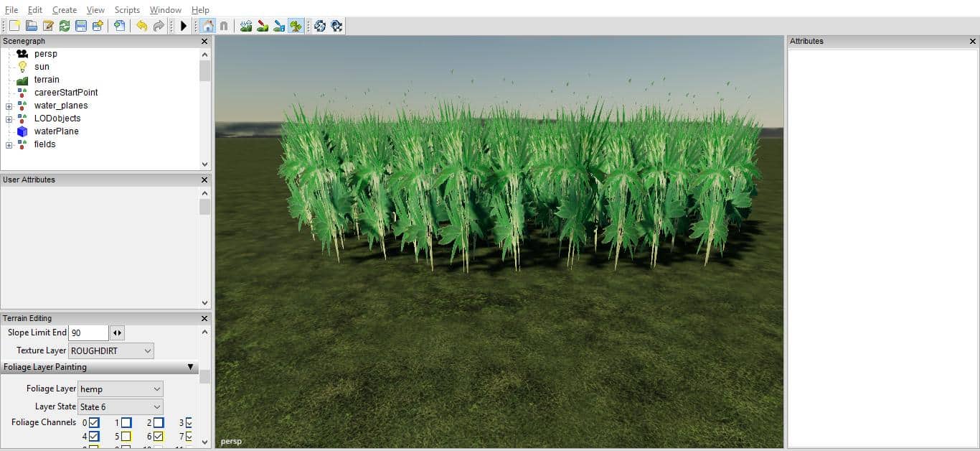Enable Foliage Channel 1 checkbox
This screenshot has height=451, width=980.
click(126, 423)
